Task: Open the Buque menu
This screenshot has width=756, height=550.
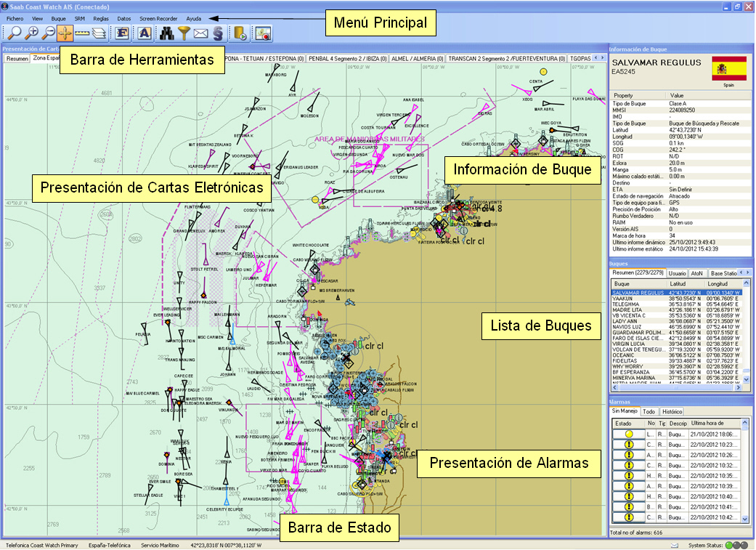Action: [x=60, y=17]
